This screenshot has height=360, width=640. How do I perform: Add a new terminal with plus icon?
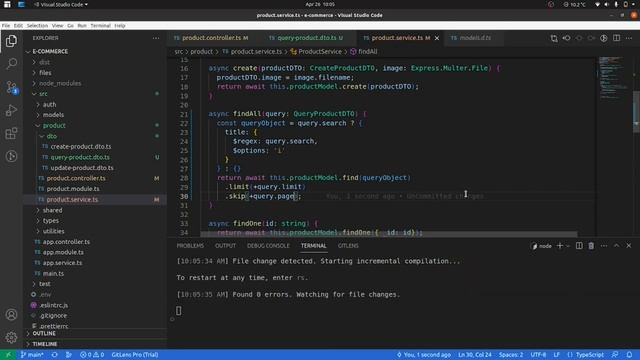pyautogui.click(x=560, y=246)
